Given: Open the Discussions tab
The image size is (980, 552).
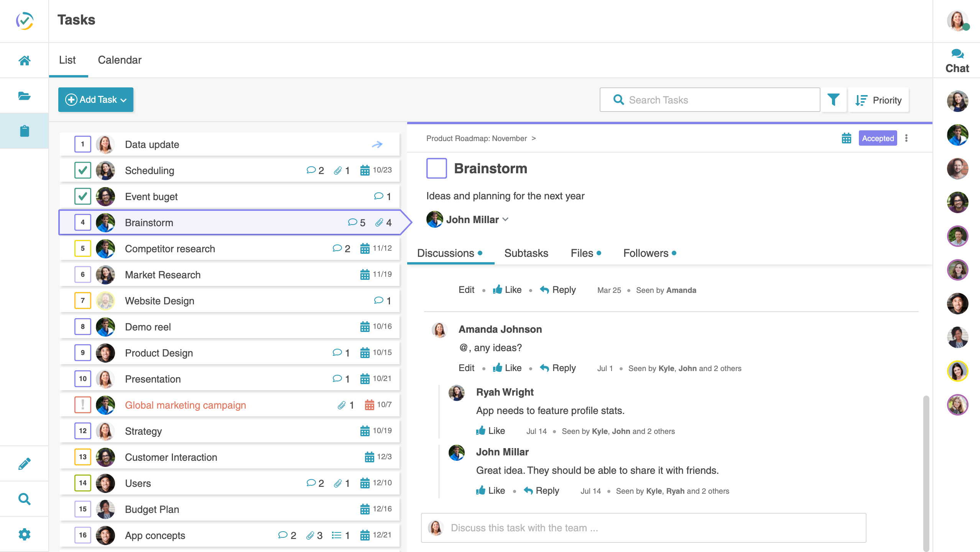Looking at the screenshot, I should pos(450,253).
